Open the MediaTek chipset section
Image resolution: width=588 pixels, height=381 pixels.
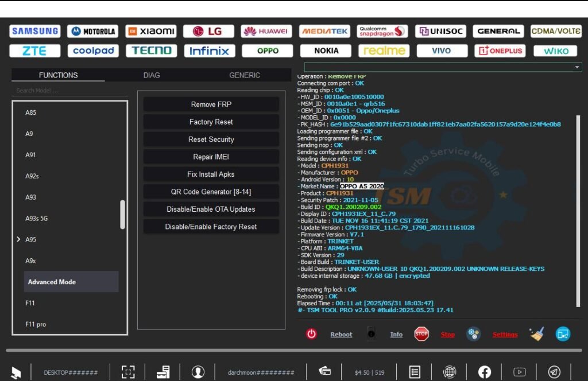(324, 31)
